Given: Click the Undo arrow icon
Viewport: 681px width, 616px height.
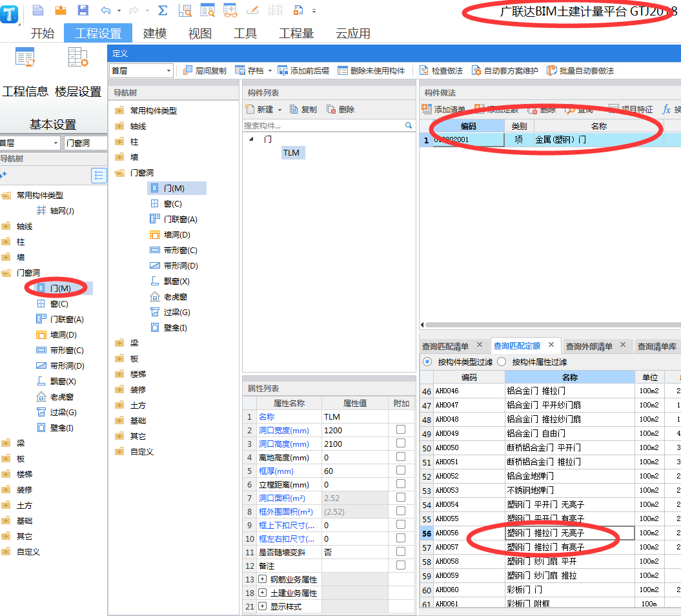Looking at the screenshot, I should 105,10.
